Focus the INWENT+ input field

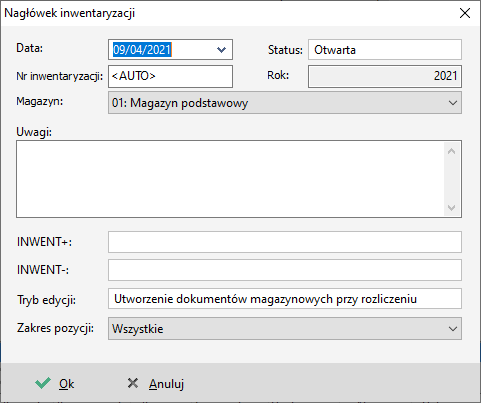coord(285,242)
